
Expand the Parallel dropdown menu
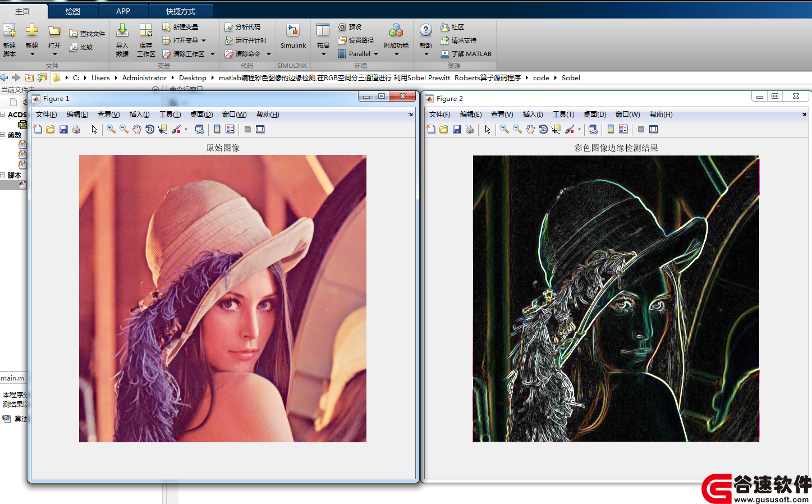376,54
